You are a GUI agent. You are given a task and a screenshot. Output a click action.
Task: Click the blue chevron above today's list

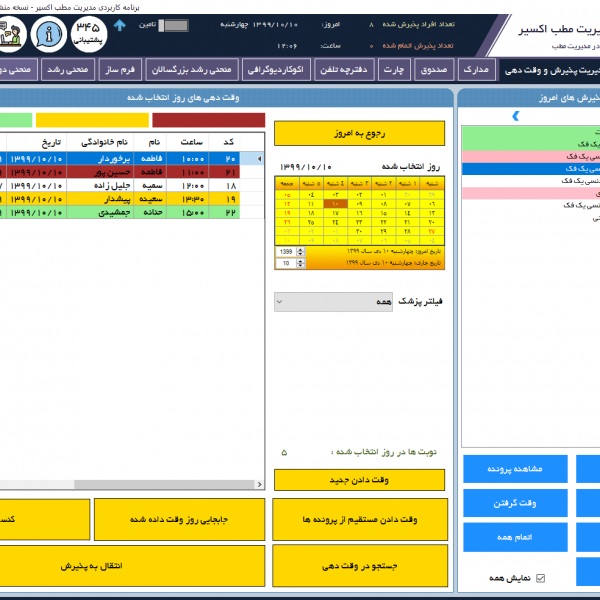[516, 116]
